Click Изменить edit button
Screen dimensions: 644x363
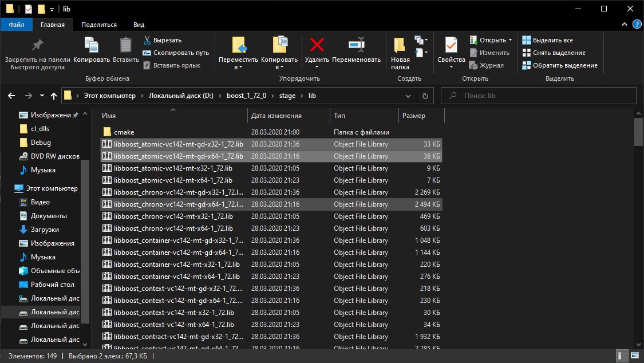click(x=489, y=53)
